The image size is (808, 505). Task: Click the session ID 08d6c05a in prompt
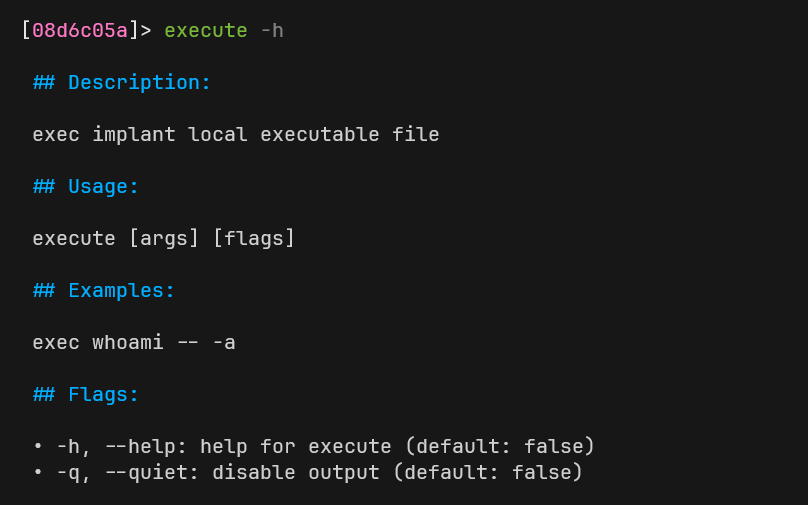pos(80,31)
